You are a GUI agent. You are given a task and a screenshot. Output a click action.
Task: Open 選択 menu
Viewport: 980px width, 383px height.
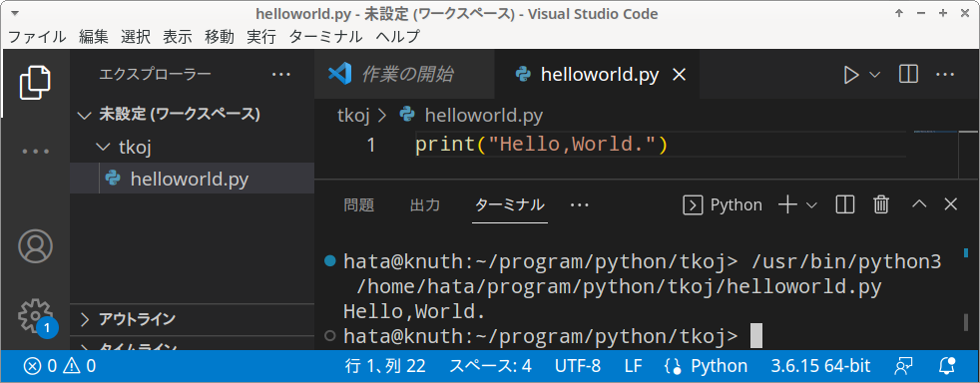(x=136, y=37)
